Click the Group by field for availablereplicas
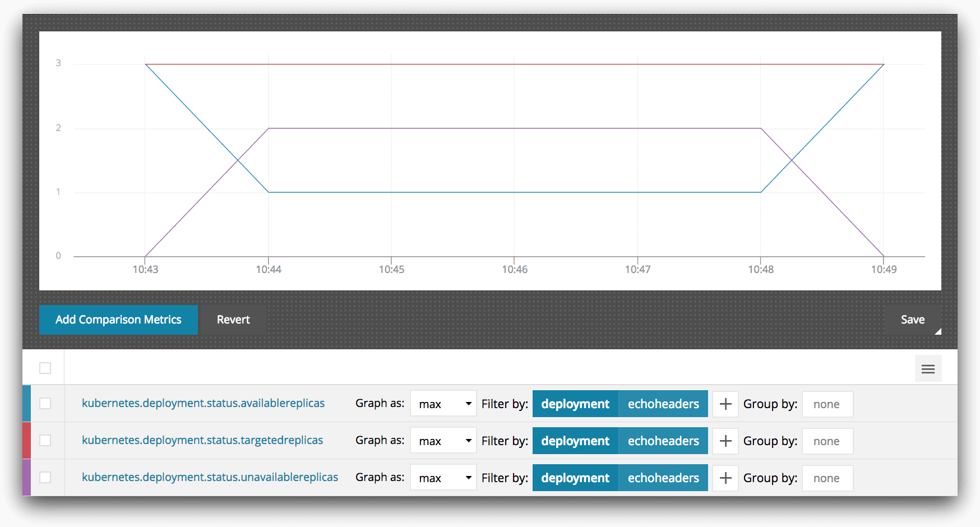Image resolution: width=980 pixels, height=527 pixels. (x=827, y=404)
